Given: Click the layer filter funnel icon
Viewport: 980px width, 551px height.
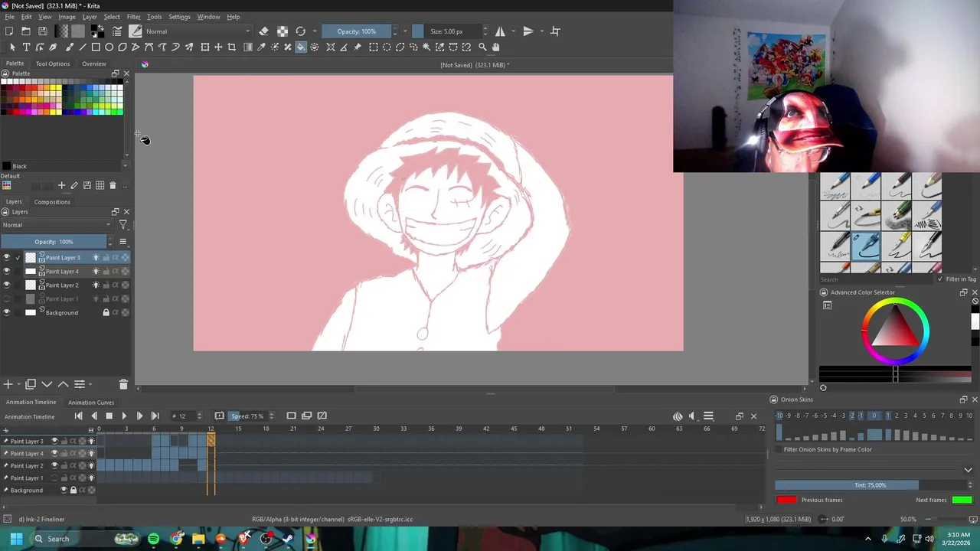Looking at the screenshot, I should pyautogui.click(x=123, y=225).
